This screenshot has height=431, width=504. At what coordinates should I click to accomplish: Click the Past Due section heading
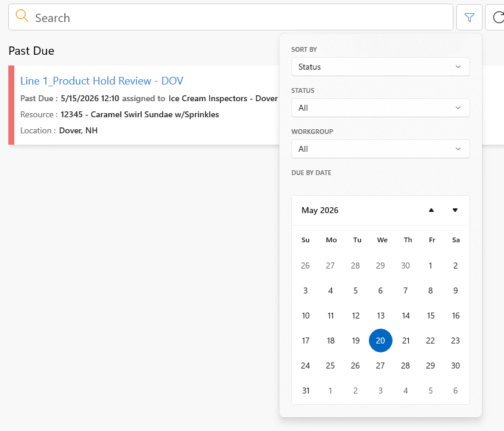tap(32, 51)
